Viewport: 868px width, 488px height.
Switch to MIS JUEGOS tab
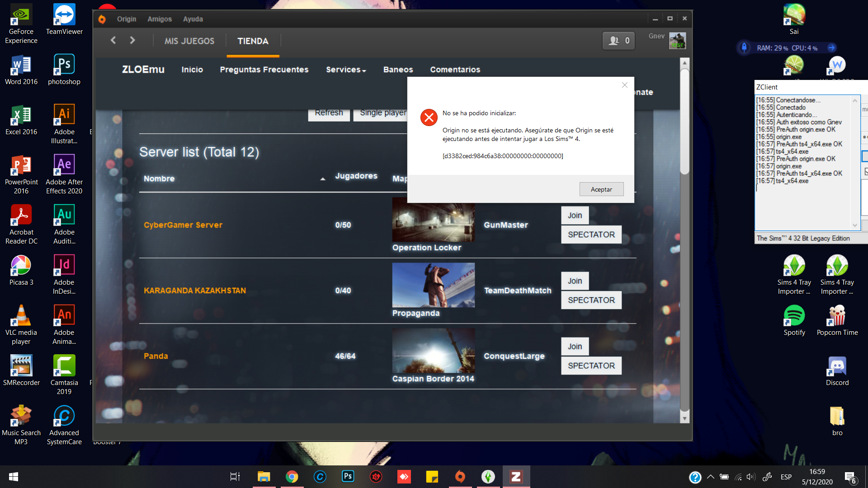pos(189,41)
